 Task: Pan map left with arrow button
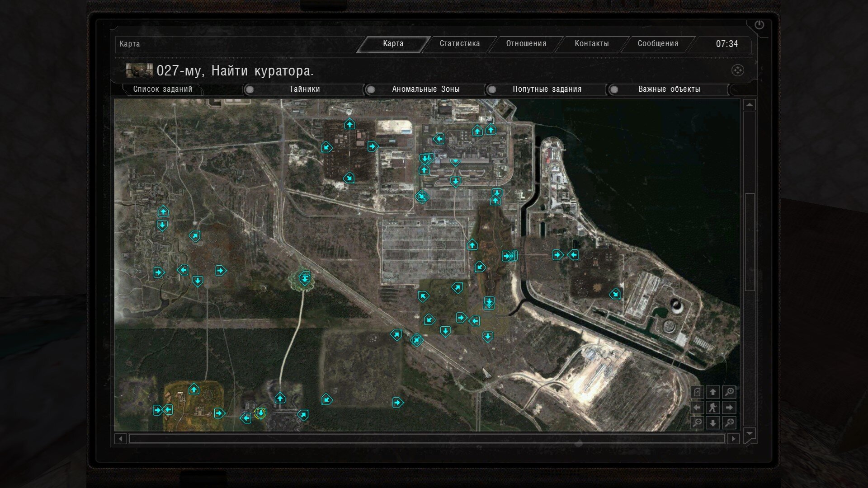click(x=697, y=408)
